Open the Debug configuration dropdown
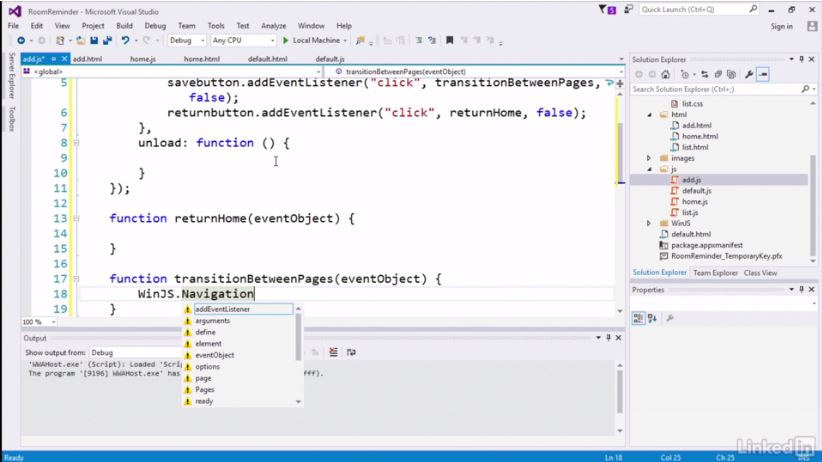822x462 pixels. click(187, 40)
